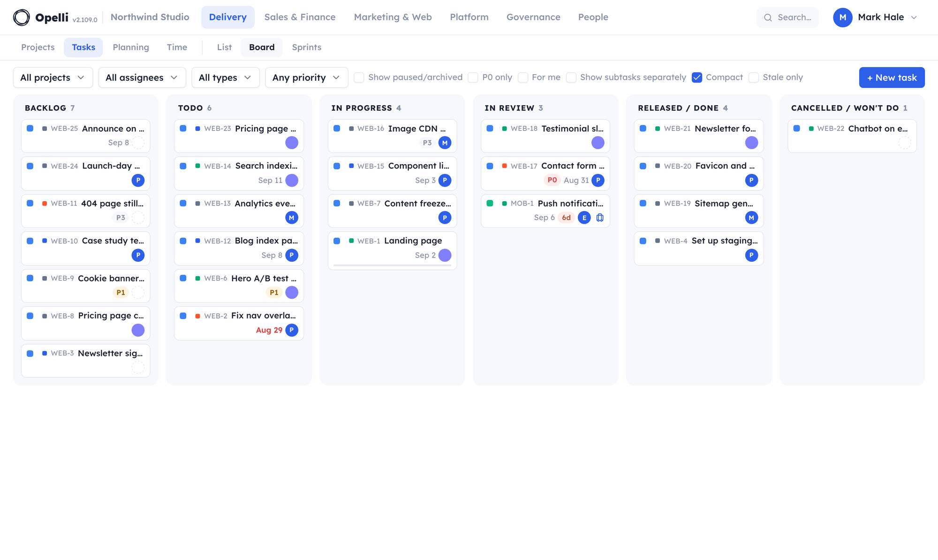
Task: Click the search magnifier icon
Action: (768, 17)
